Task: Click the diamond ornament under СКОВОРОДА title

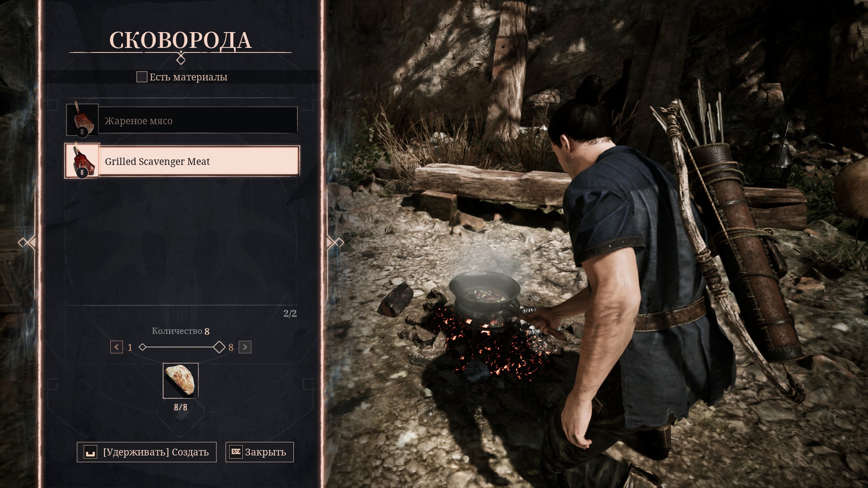Action: (x=180, y=60)
